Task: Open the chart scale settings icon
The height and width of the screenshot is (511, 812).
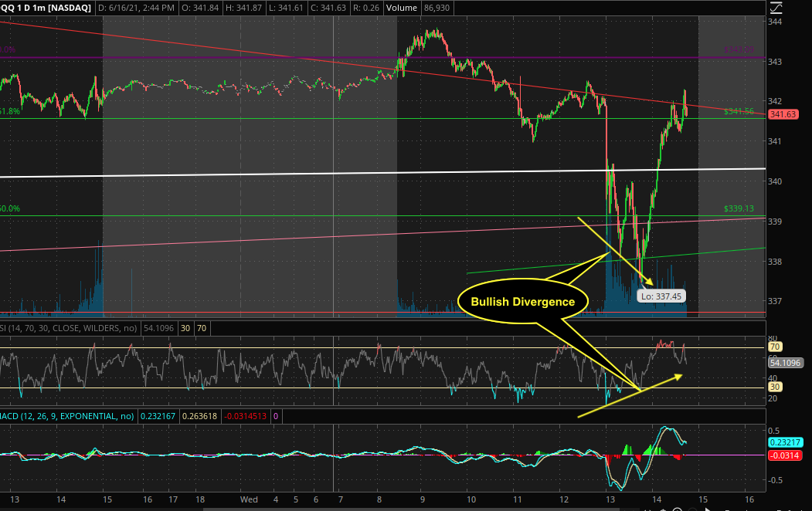Action: tap(775, 8)
